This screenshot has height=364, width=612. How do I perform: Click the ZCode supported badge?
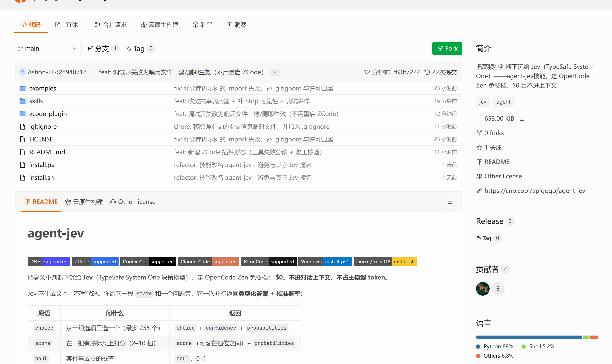coord(95,261)
